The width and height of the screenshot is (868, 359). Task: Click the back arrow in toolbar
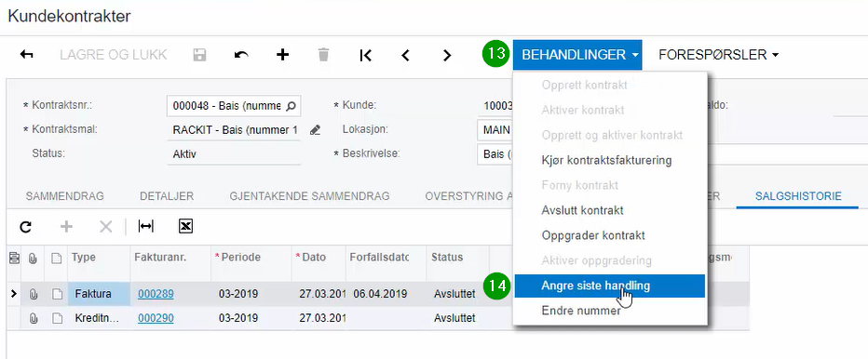[27, 55]
